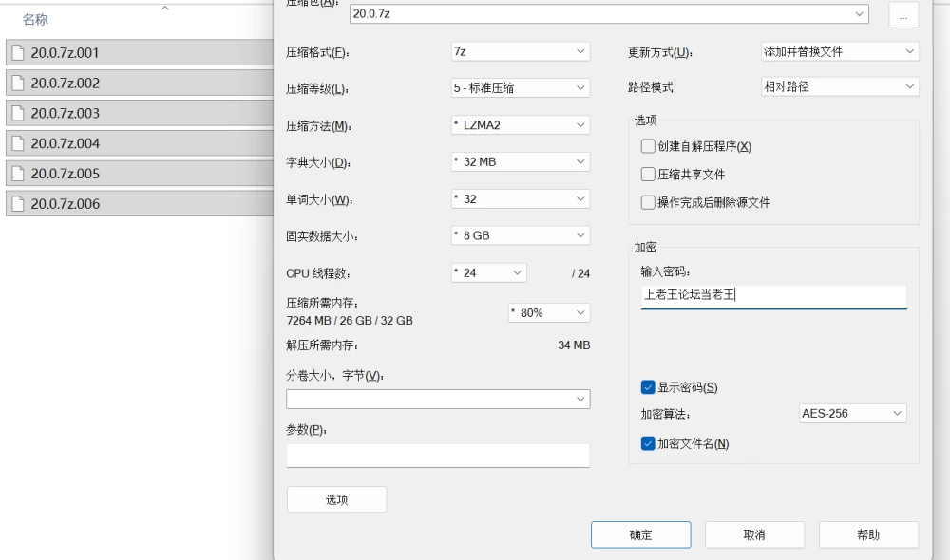Click the 参数 input field
The width and height of the screenshot is (950, 560).
coord(438,456)
